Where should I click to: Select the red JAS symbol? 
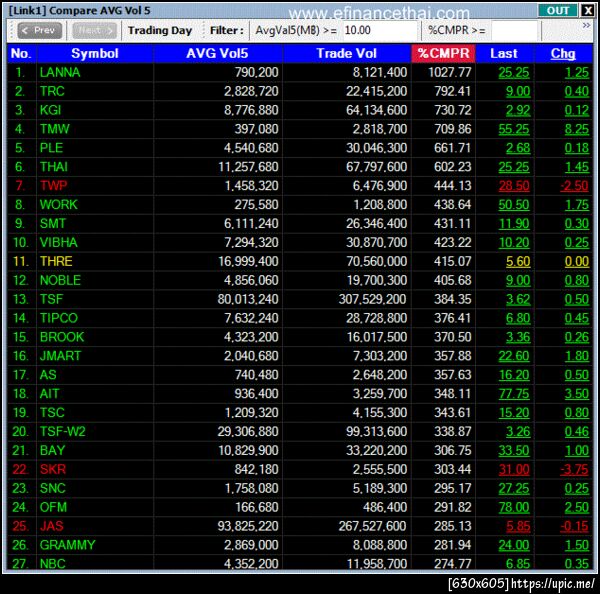[52, 526]
